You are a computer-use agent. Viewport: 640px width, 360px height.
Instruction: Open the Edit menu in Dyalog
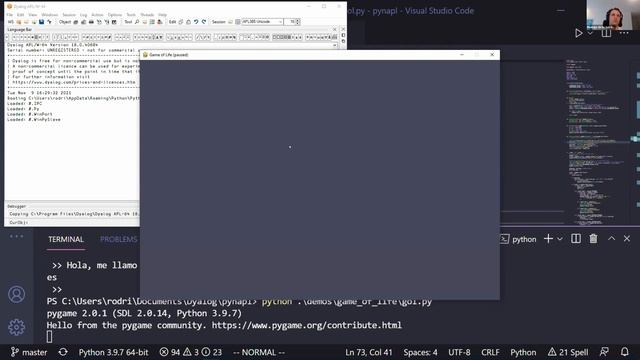pos(20,15)
